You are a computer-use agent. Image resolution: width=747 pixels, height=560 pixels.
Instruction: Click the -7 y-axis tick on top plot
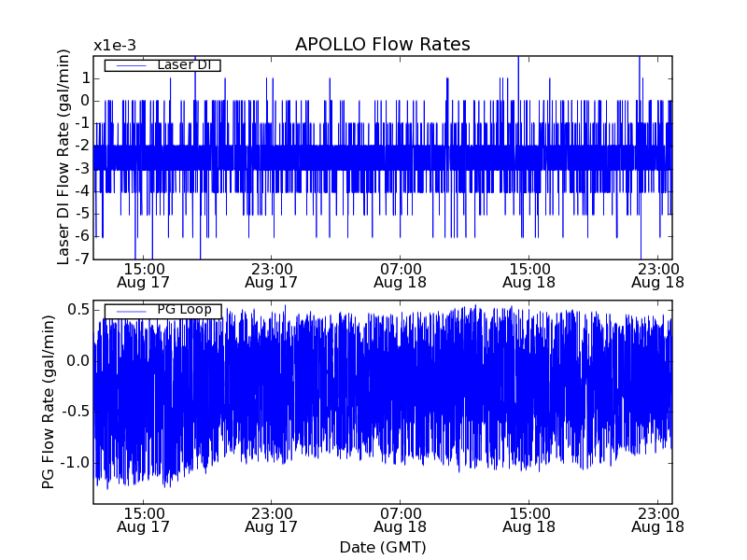point(82,259)
